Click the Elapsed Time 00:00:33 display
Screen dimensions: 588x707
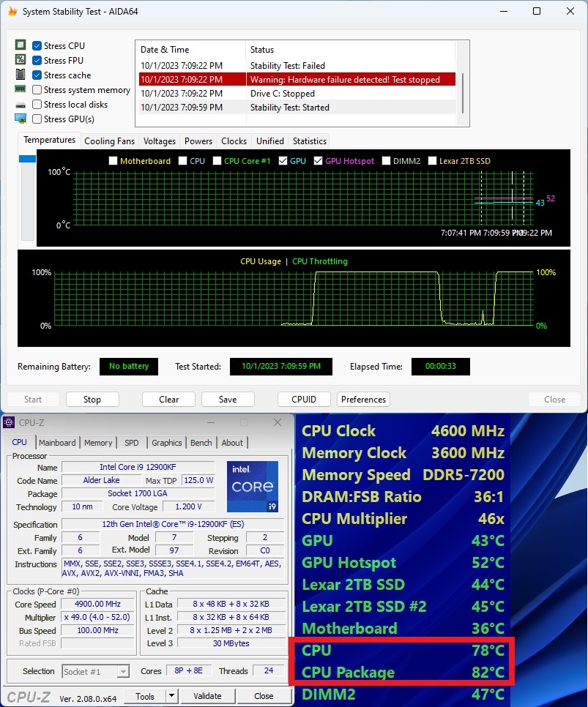tap(440, 366)
